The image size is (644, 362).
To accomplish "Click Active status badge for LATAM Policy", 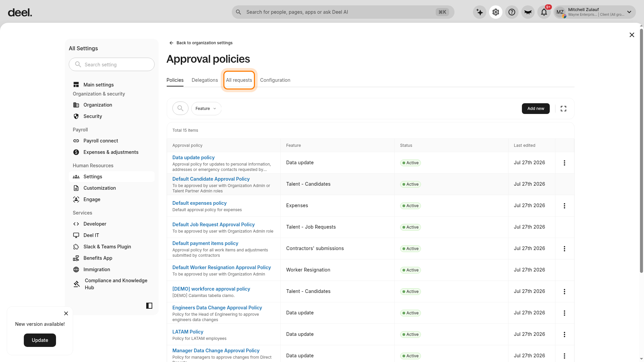I will coord(411,335).
